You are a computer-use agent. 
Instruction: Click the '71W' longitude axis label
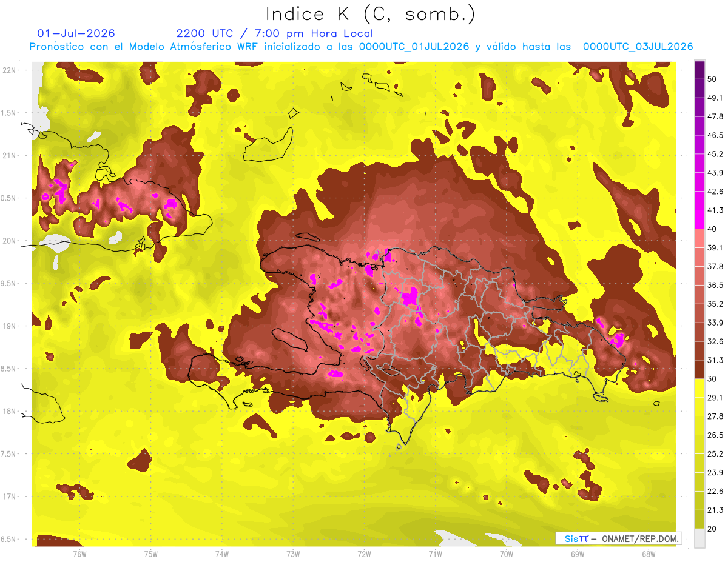(435, 554)
